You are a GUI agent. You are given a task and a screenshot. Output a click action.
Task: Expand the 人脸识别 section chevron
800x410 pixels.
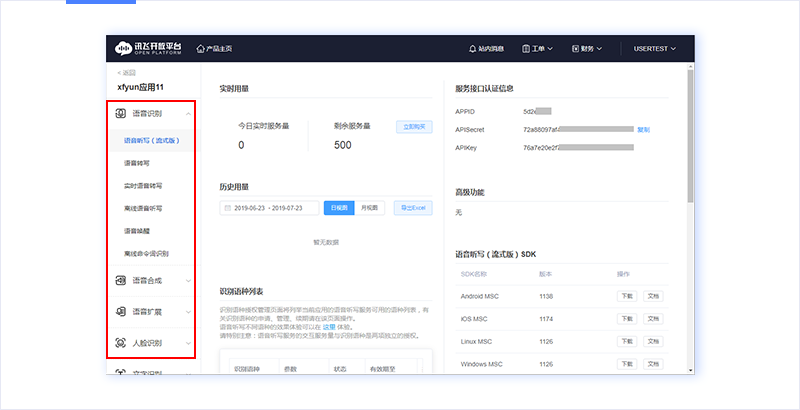click(188, 343)
